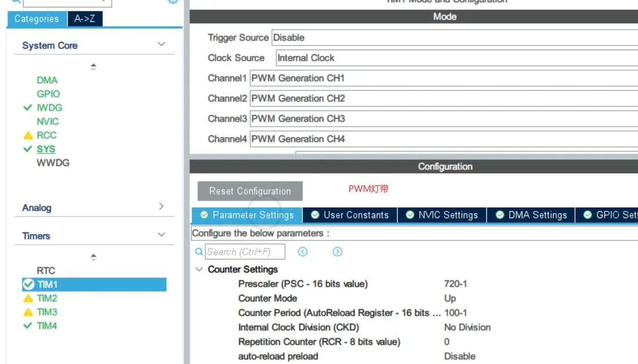Switch to the A->Z tab

click(x=85, y=19)
